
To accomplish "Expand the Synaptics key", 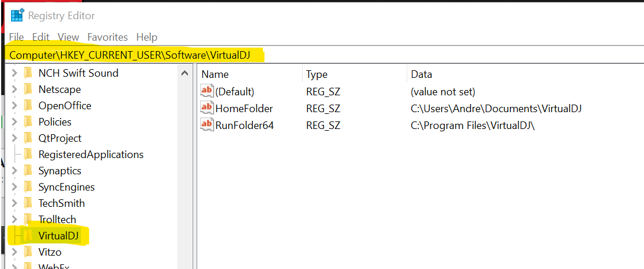I will click(15, 171).
